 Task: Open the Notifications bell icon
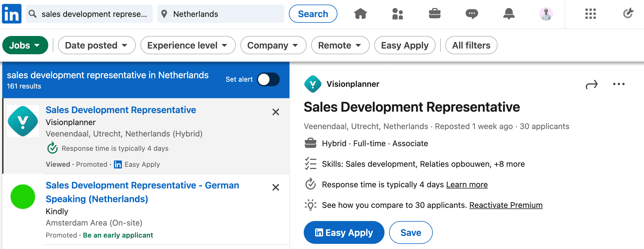tap(509, 13)
